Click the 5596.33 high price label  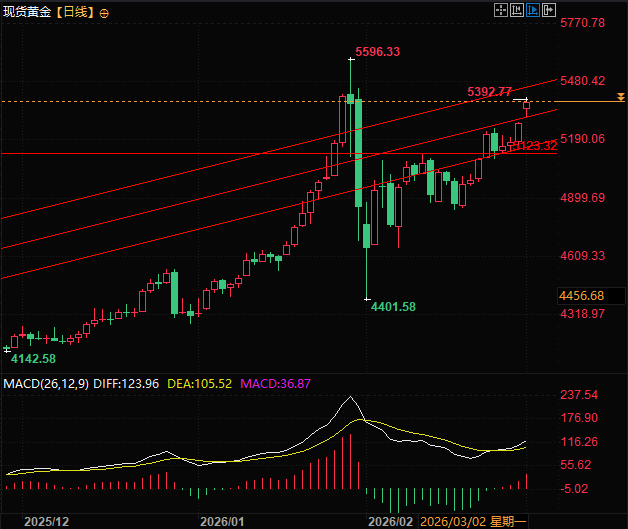pyautogui.click(x=377, y=52)
